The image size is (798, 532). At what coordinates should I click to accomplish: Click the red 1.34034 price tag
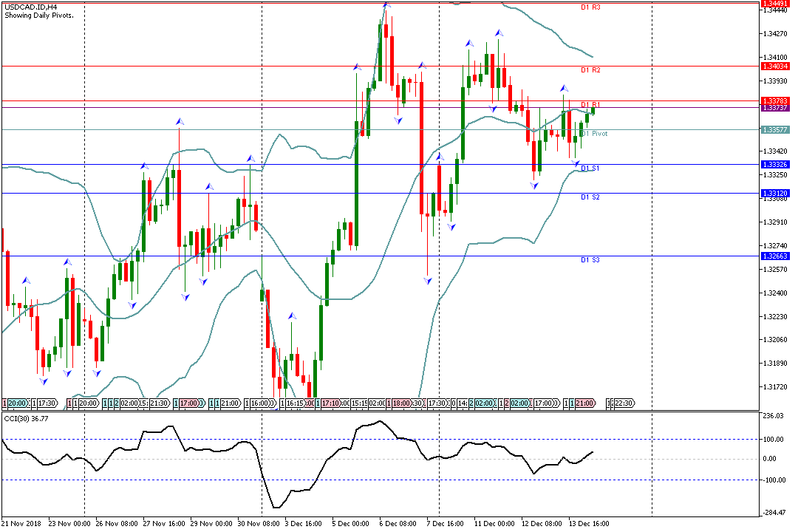[775, 66]
